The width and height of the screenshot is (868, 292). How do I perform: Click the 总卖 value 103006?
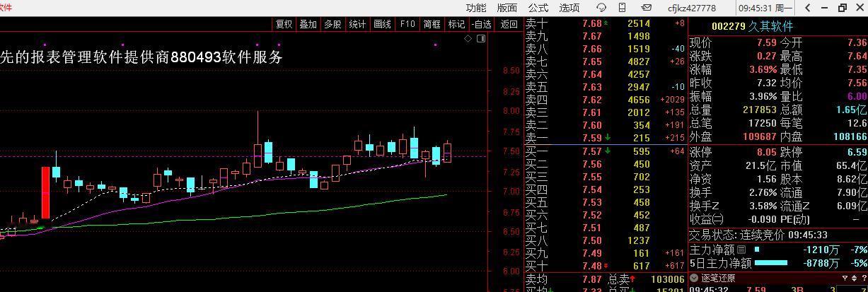pos(667,279)
